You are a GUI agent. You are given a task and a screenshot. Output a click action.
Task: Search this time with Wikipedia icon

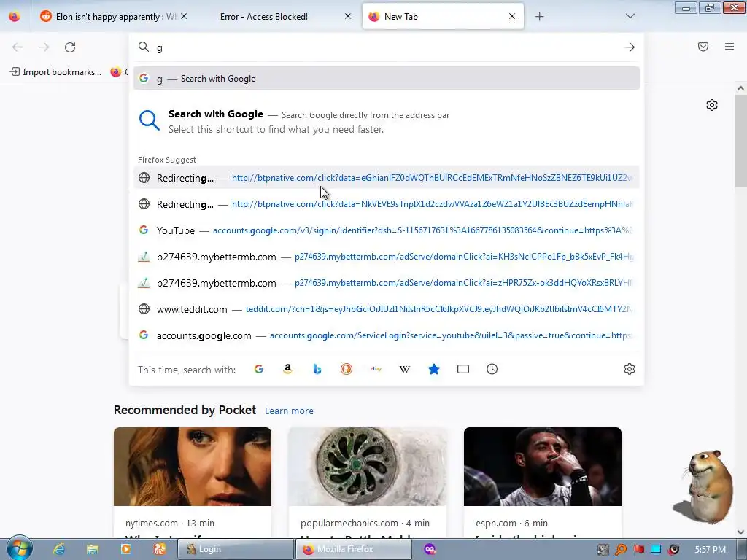click(404, 369)
